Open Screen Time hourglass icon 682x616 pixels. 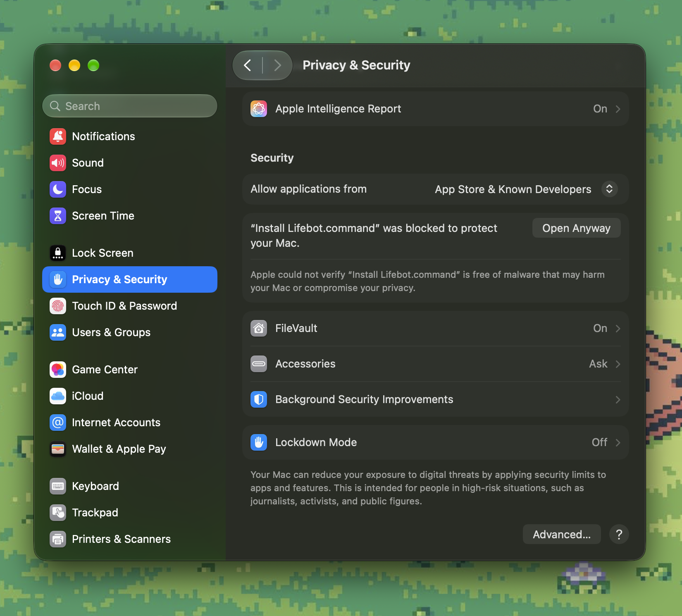[58, 216]
